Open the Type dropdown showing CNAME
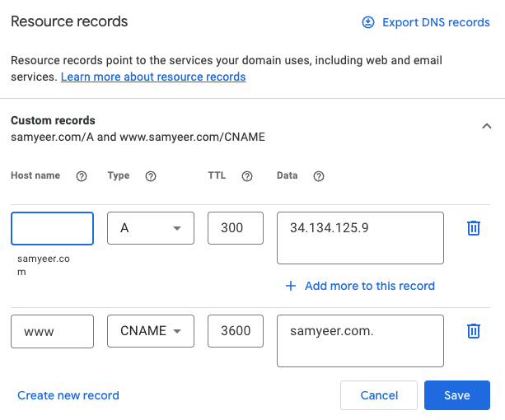 pos(151,331)
